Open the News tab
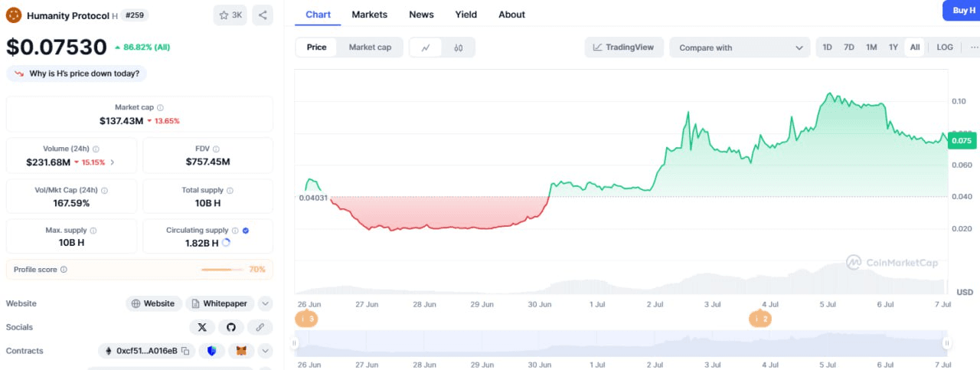 point(421,15)
